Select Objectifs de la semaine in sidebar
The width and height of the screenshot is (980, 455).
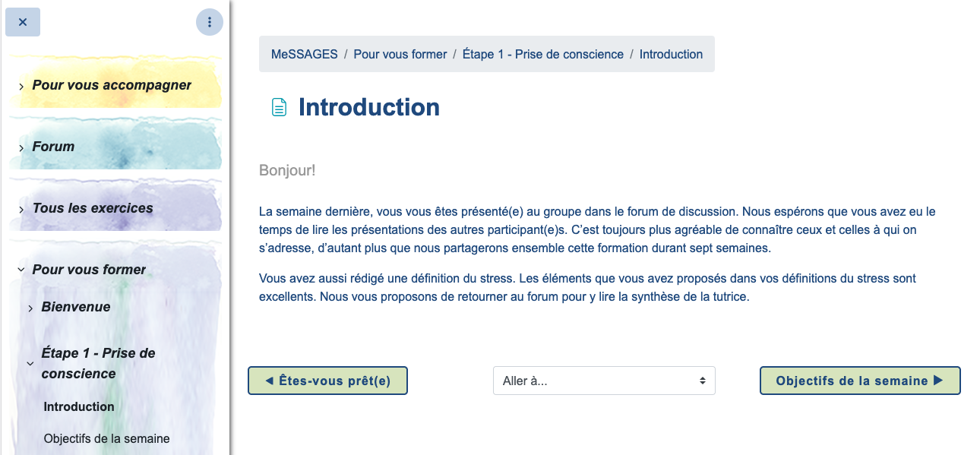tap(106, 438)
